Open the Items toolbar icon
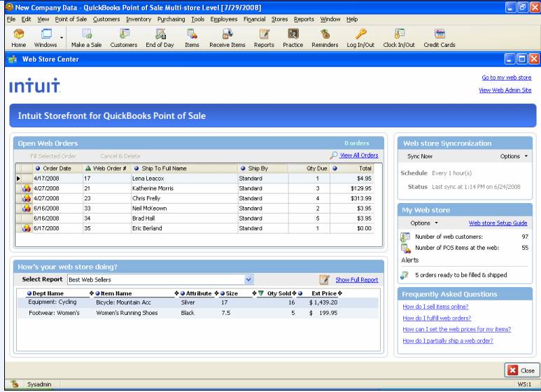Image resolution: width=541 pixels, height=392 pixels. 192,38
